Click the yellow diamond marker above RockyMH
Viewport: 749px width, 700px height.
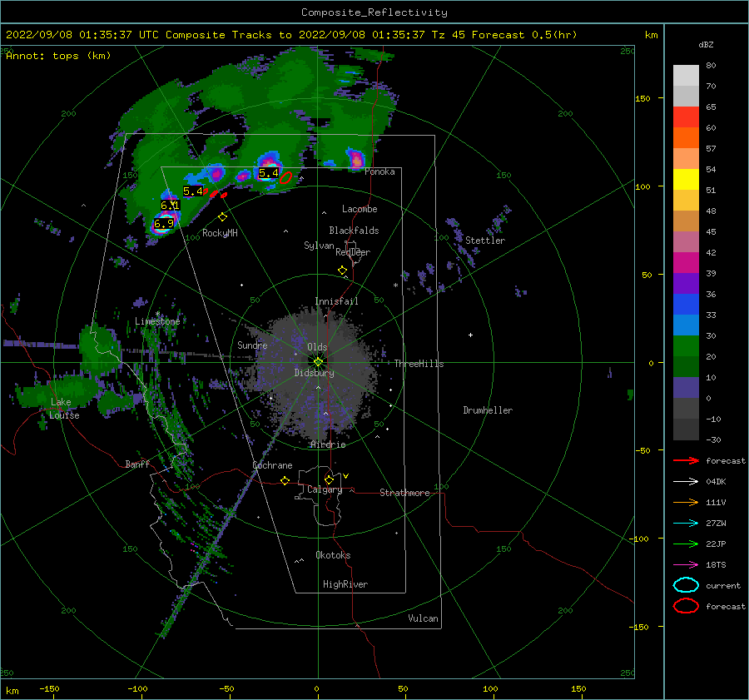tap(222, 217)
